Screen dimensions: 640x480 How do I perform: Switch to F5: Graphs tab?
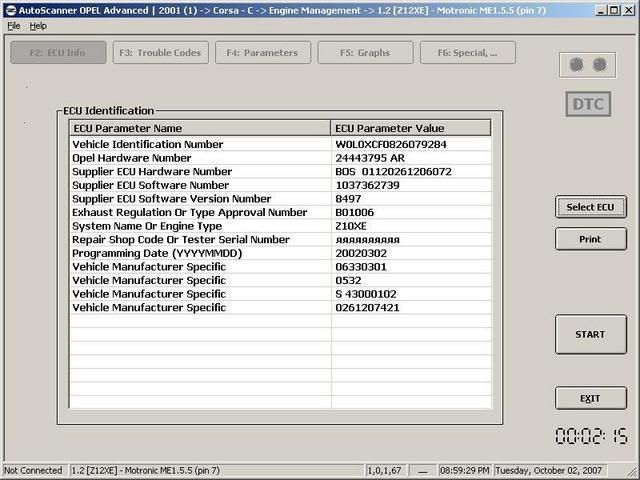(x=365, y=53)
